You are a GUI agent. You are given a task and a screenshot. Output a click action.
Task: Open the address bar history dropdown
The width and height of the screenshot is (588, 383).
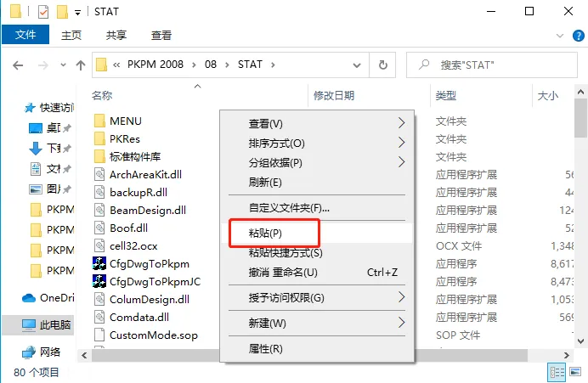(x=357, y=65)
